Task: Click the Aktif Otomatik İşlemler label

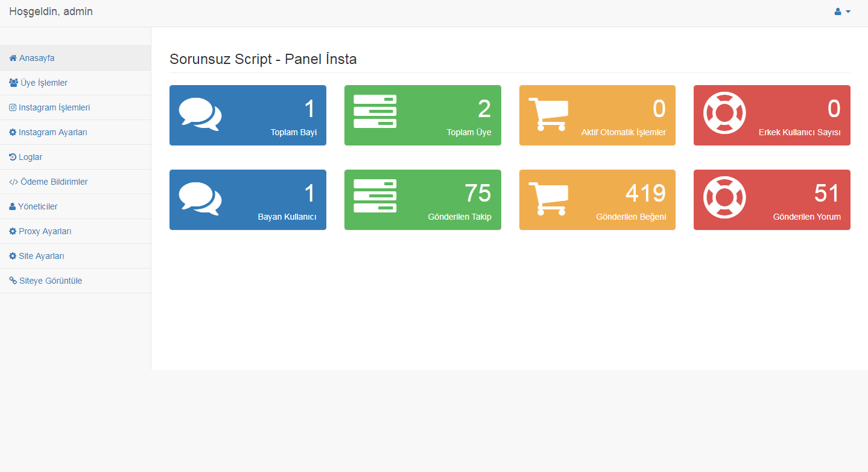Action: point(624,132)
